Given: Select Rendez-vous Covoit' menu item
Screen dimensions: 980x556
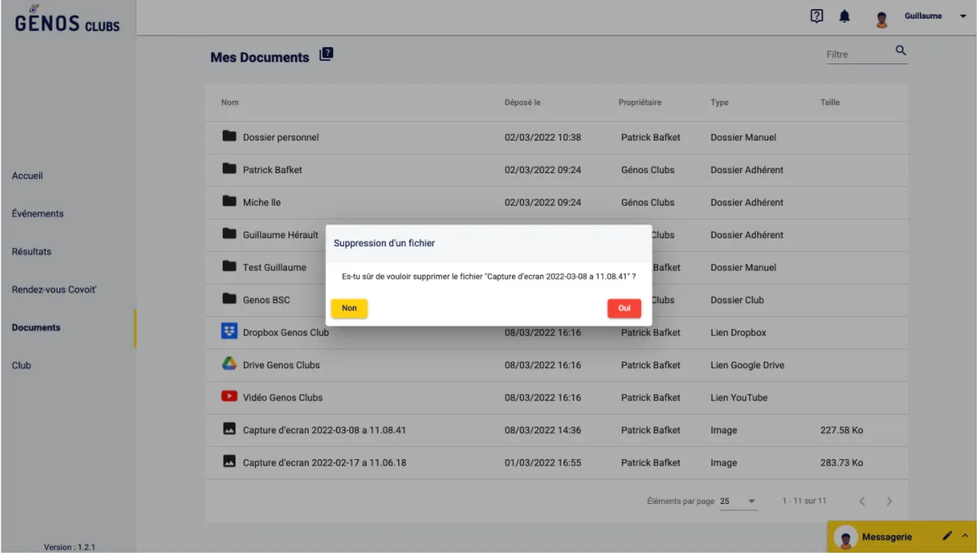Looking at the screenshot, I should [54, 289].
